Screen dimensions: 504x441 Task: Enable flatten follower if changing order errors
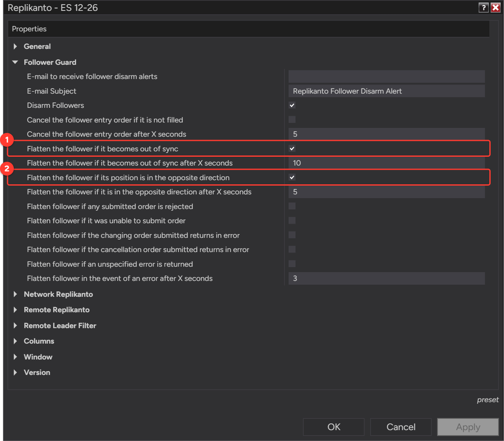(292, 235)
